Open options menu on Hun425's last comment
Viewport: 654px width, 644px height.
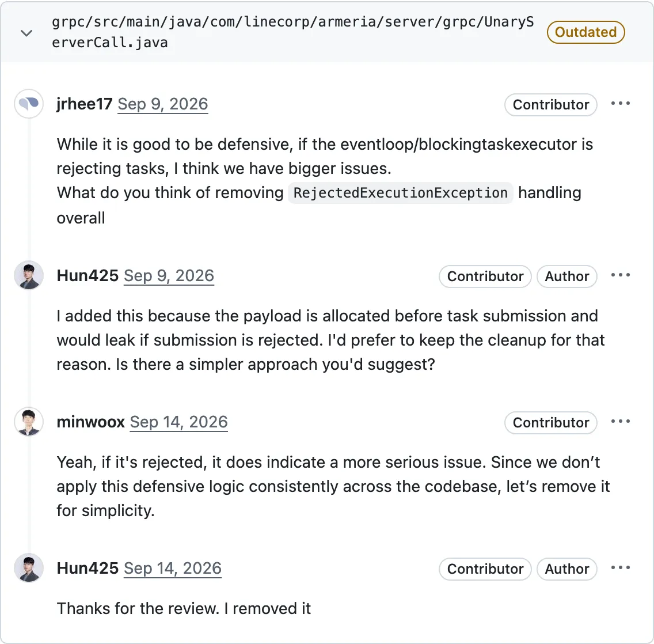pyautogui.click(x=620, y=568)
